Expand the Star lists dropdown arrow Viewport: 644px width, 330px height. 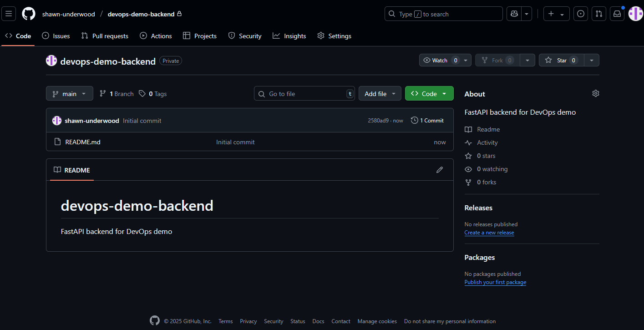[x=592, y=60]
